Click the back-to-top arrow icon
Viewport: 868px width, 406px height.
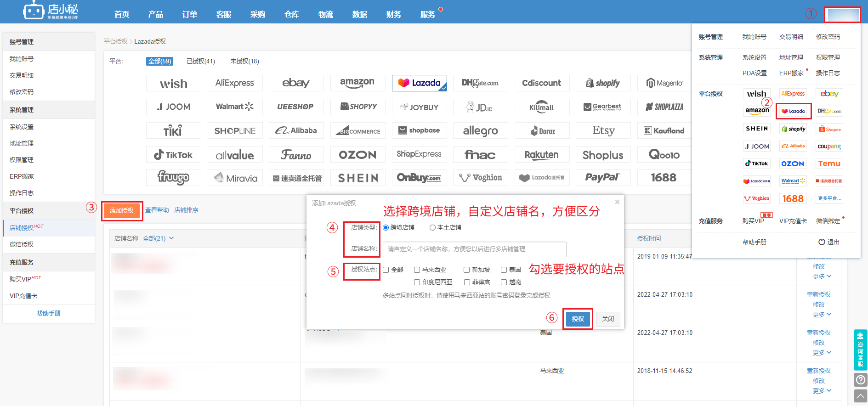coord(860,396)
